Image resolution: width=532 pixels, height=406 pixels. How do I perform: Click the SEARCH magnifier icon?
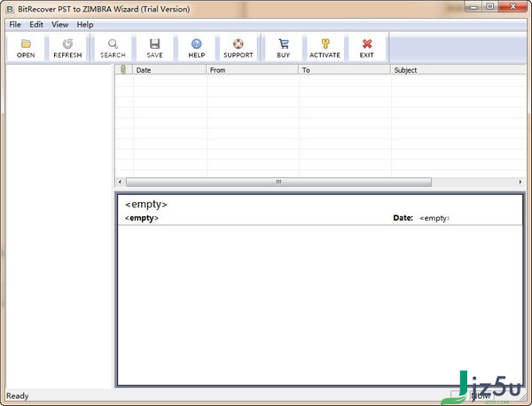click(113, 48)
